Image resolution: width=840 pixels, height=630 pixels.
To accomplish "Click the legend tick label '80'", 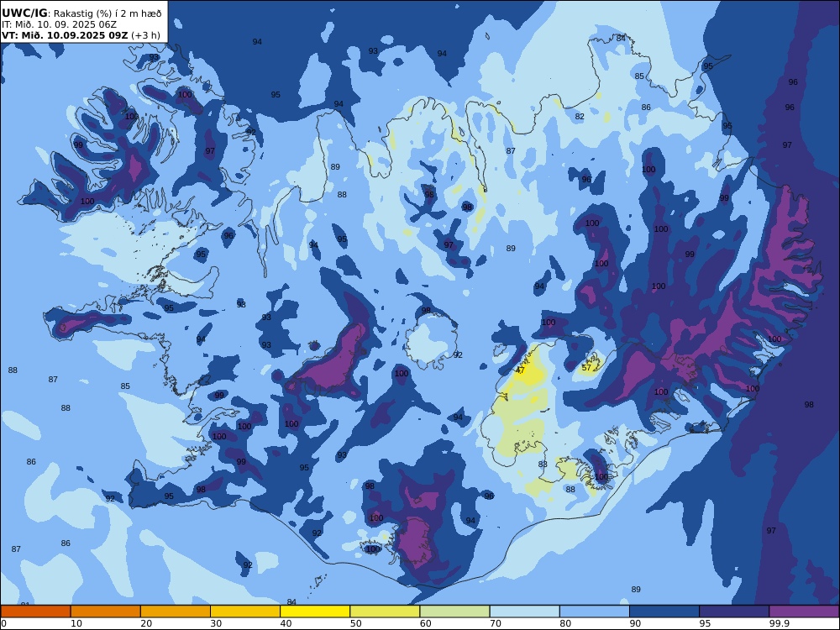I will pos(565,623).
